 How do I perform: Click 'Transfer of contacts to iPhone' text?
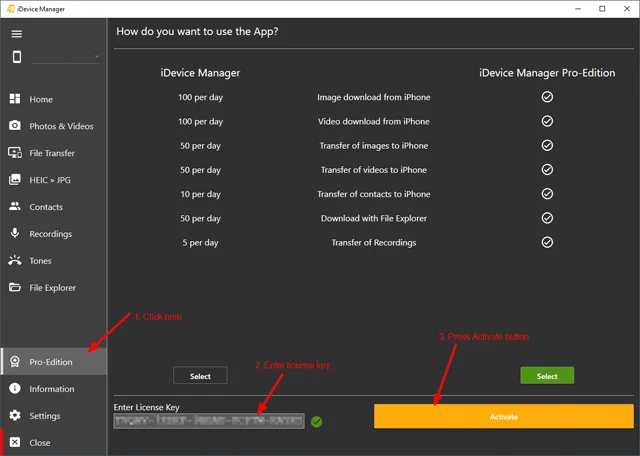373,194
